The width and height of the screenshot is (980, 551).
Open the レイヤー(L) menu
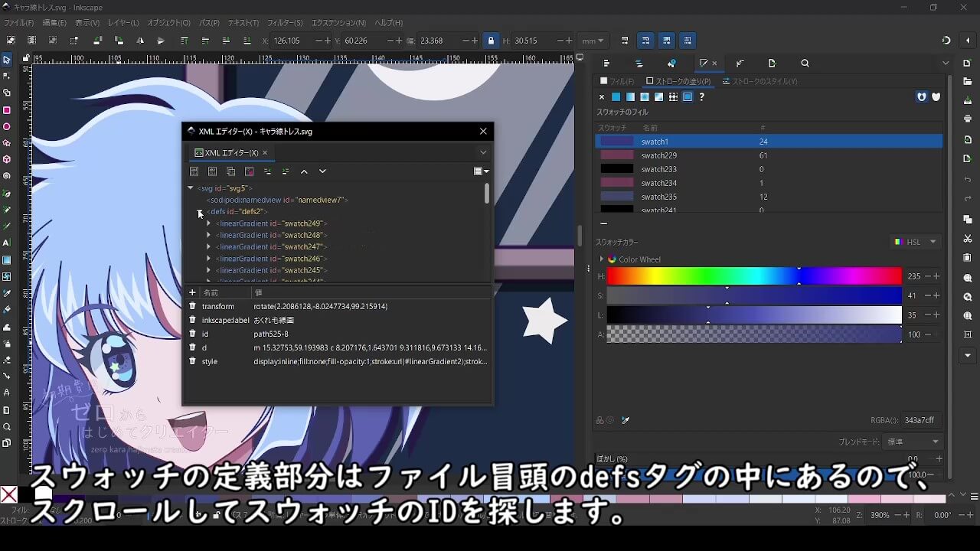123,23
